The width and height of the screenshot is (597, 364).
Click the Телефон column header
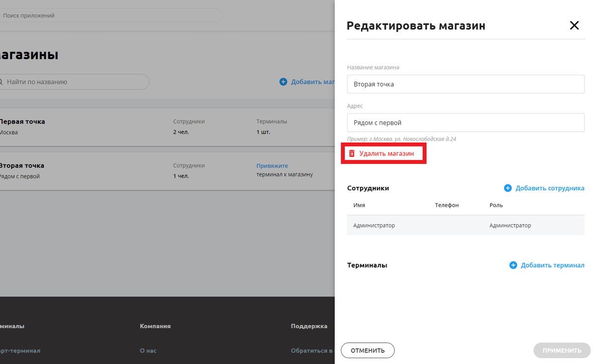pos(447,205)
